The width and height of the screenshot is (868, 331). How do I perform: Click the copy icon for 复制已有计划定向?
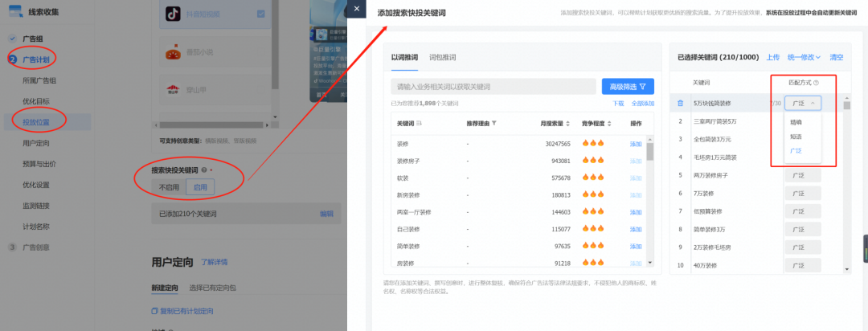154,311
